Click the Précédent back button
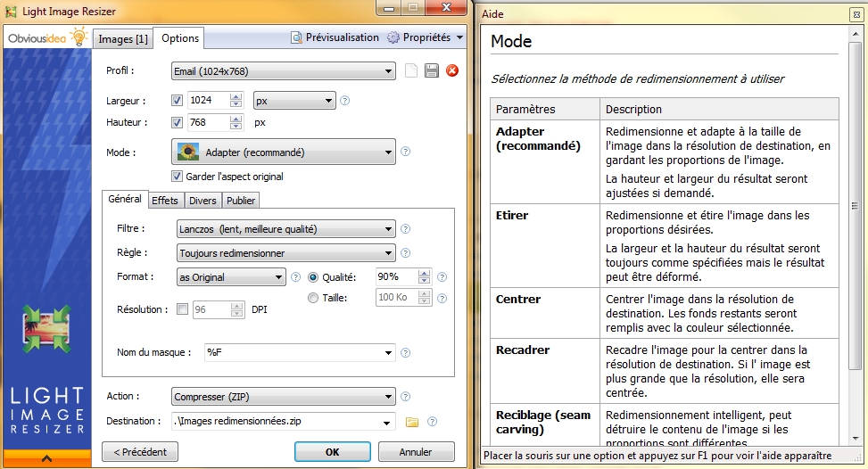868x469 pixels. coord(134,451)
